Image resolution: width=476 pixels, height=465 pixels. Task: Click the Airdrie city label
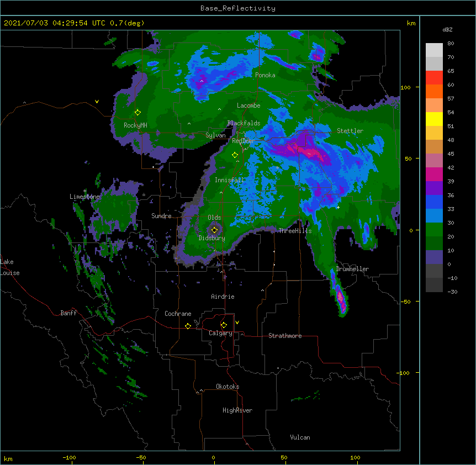click(x=223, y=297)
